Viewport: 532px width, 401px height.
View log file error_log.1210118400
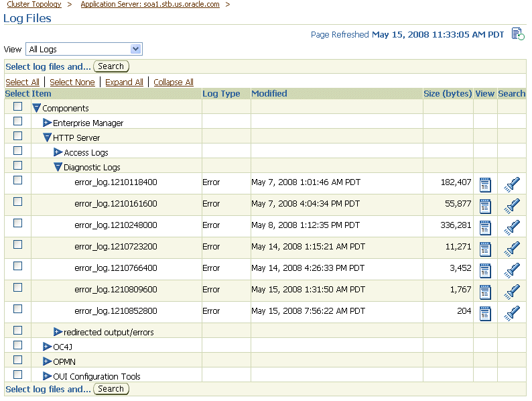tap(485, 184)
